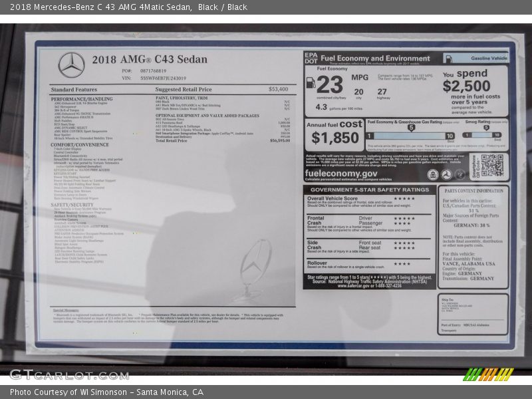Click the 27 highway MPG value
Screen dimensions: 532x399
382,92
